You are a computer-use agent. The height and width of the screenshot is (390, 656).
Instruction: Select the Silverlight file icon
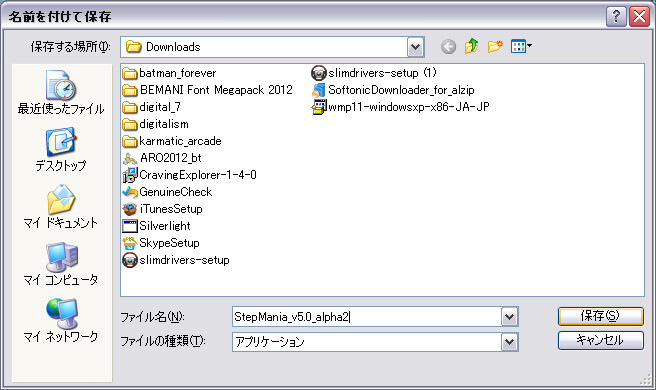coord(130,226)
